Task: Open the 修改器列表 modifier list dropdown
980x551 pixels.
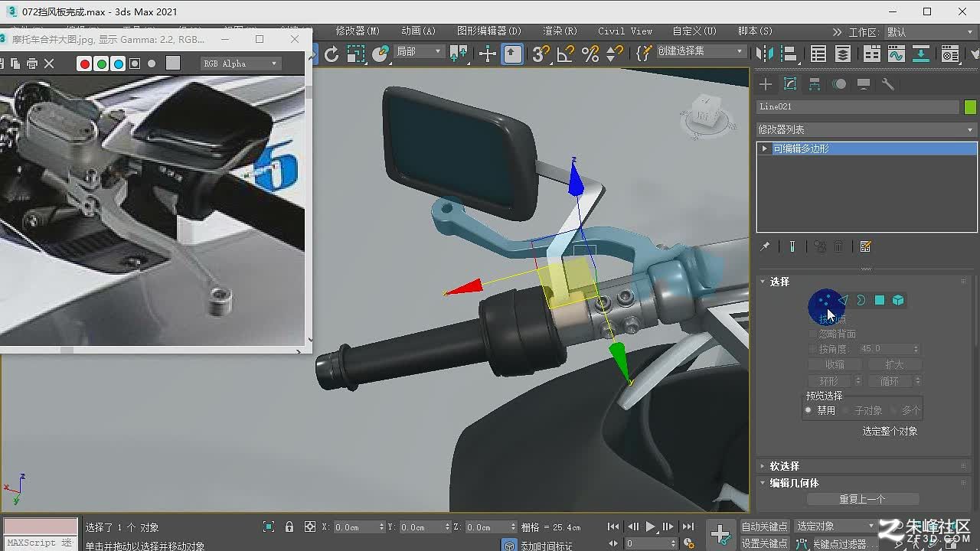Action: 866,129
